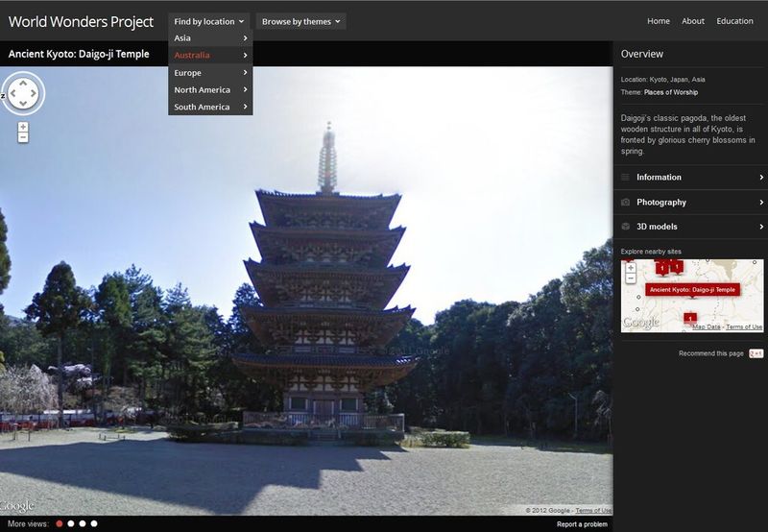
Task: Open the Education page
Action: pyautogui.click(x=734, y=21)
